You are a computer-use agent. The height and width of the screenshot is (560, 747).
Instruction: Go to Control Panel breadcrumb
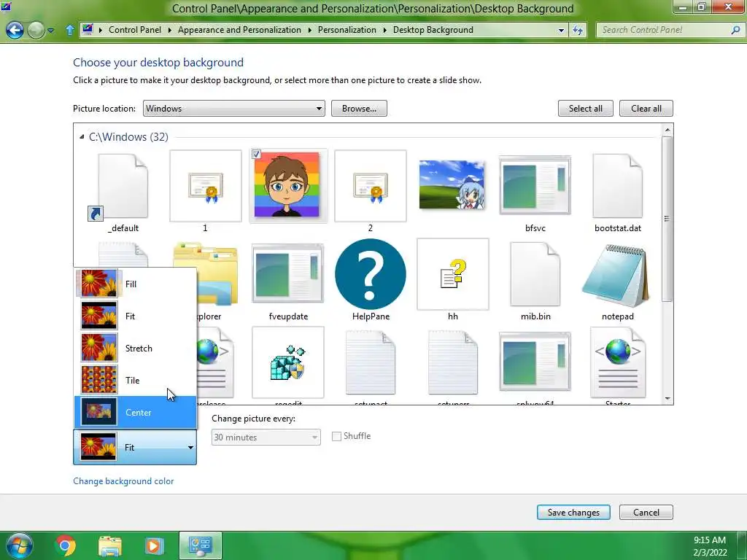pos(135,29)
